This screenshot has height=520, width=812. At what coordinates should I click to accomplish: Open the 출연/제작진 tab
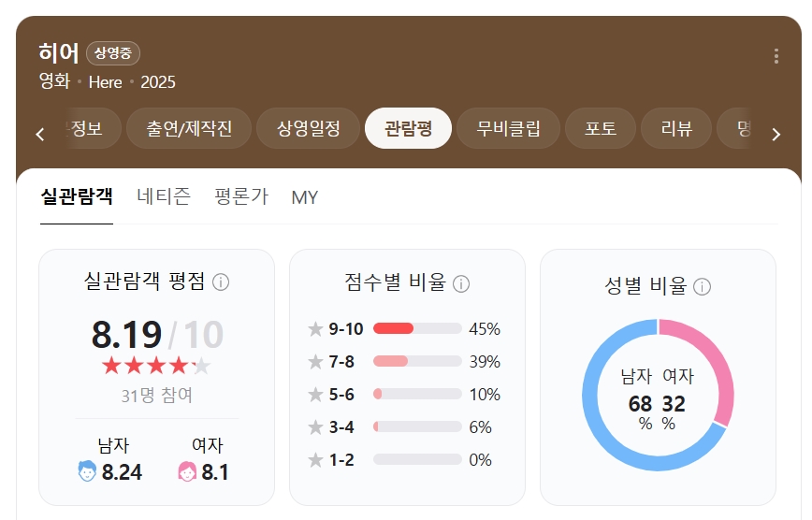coord(189,128)
